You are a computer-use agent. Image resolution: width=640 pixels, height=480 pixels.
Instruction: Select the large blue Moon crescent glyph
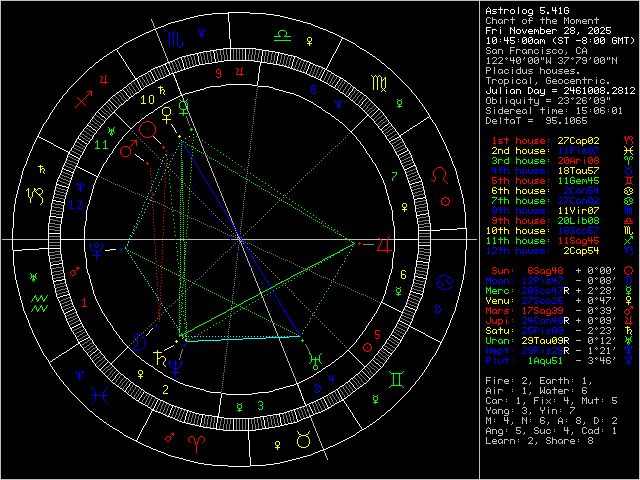coord(139,342)
